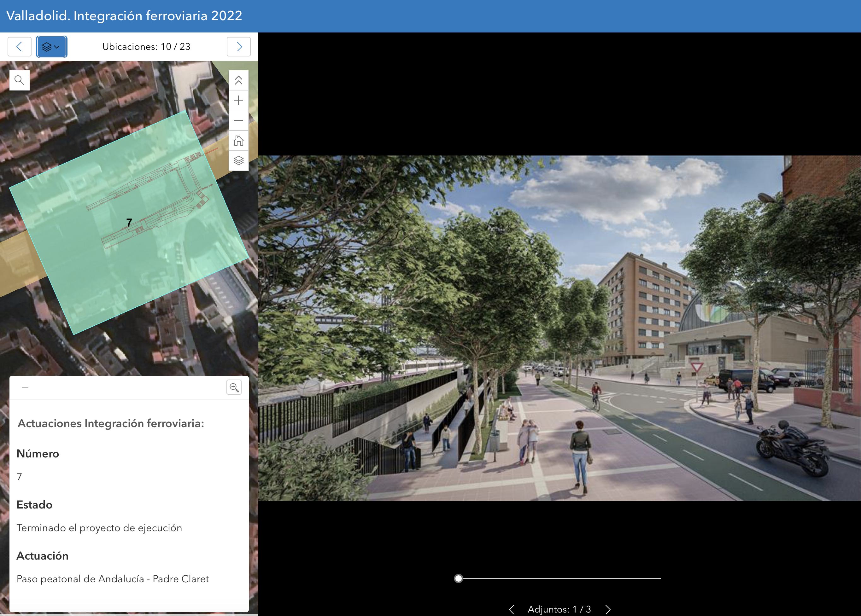Zoom out on the map
The height and width of the screenshot is (616, 861).
tap(238, 121)
